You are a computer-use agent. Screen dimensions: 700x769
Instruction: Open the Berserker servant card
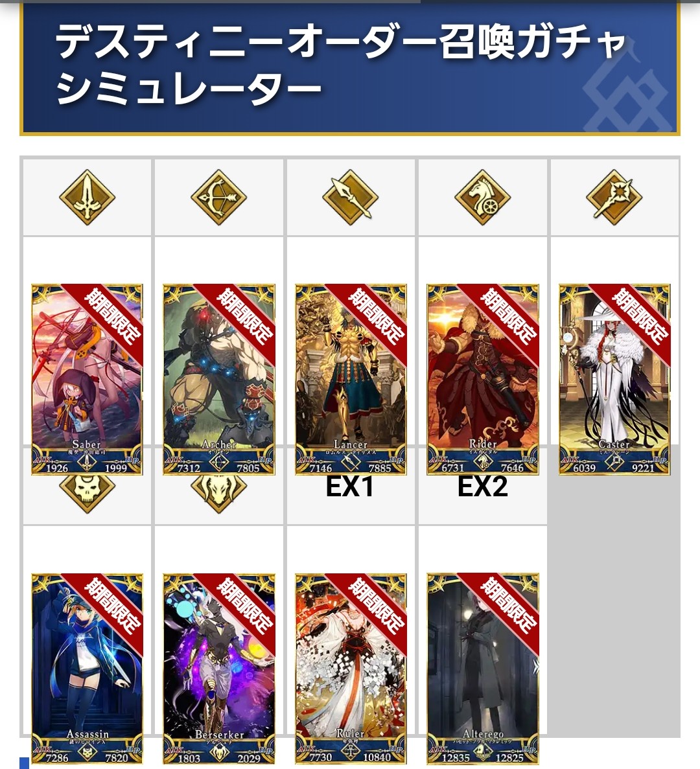pos(219,669)
